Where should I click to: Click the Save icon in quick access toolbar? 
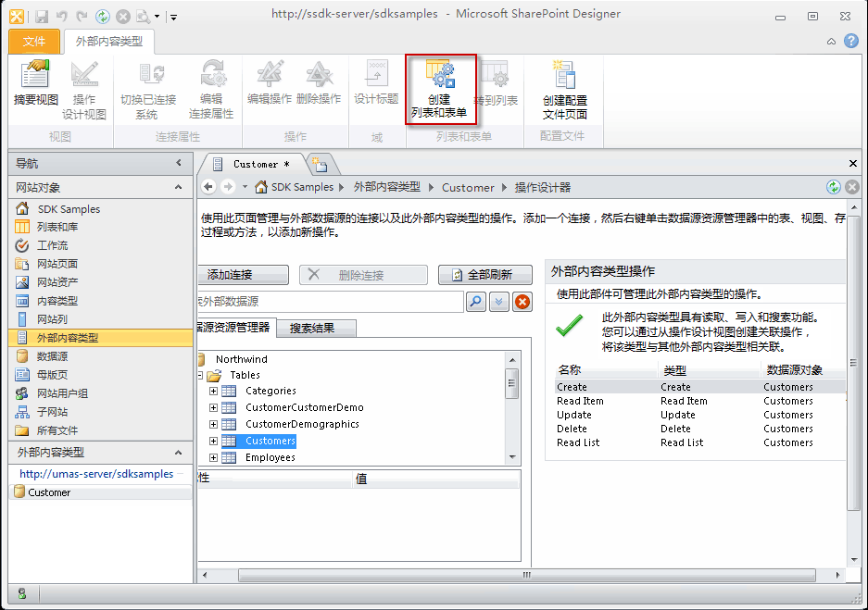pos(42,17)
